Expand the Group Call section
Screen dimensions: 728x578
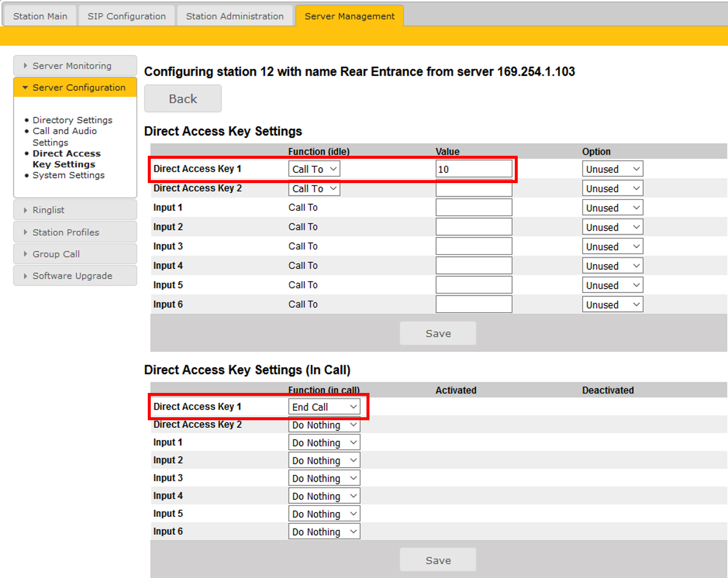point(56,254)
